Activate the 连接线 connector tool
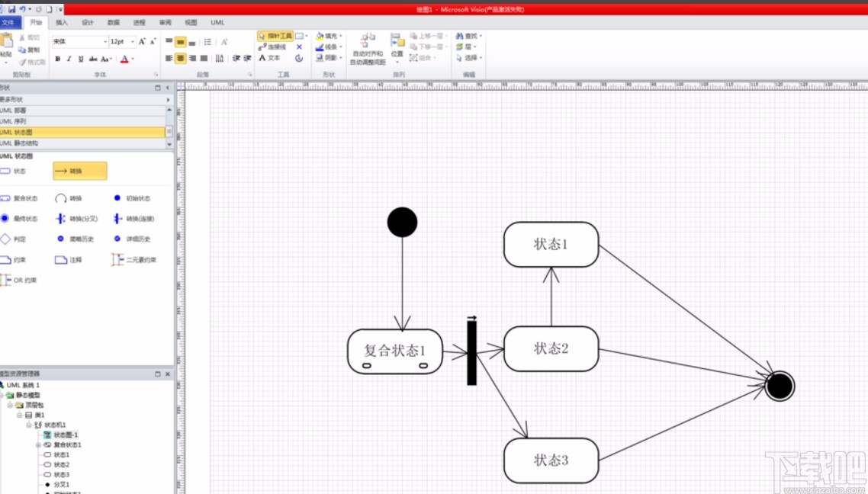The image size is (868, 494). point(272,47)
